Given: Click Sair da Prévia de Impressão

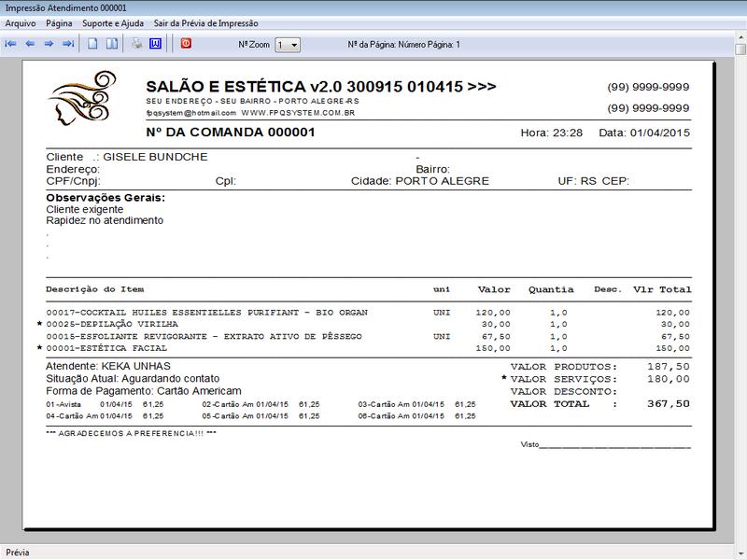Looking at the screenshot, I should click(205, 23).
